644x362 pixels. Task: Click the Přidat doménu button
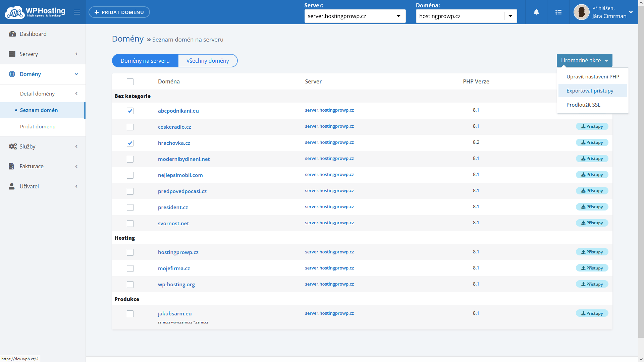(119, 12)
